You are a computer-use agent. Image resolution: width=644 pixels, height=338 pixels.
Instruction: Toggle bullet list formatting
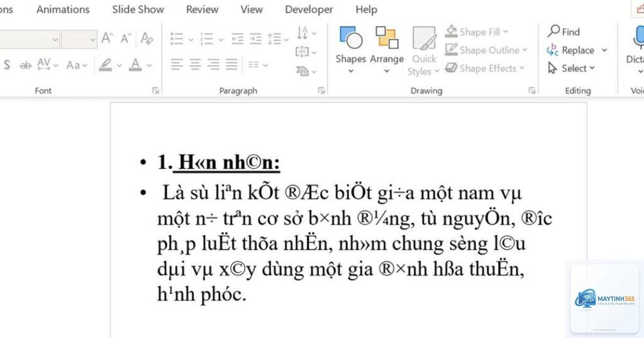click(x=177, y=39)
